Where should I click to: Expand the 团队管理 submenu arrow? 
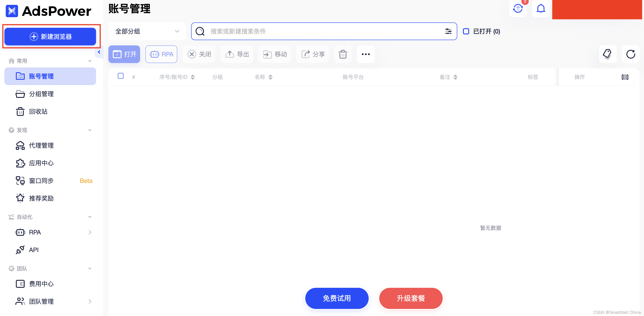point(90,301)
